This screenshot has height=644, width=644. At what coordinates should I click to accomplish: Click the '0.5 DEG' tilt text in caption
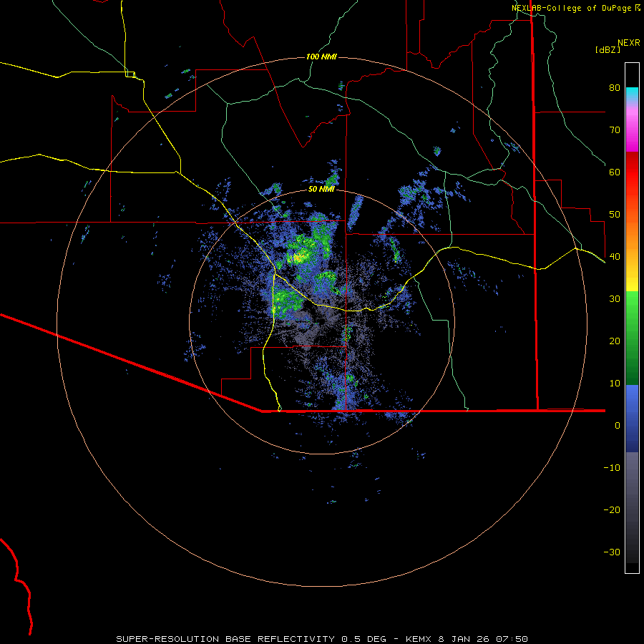[364, 639]
